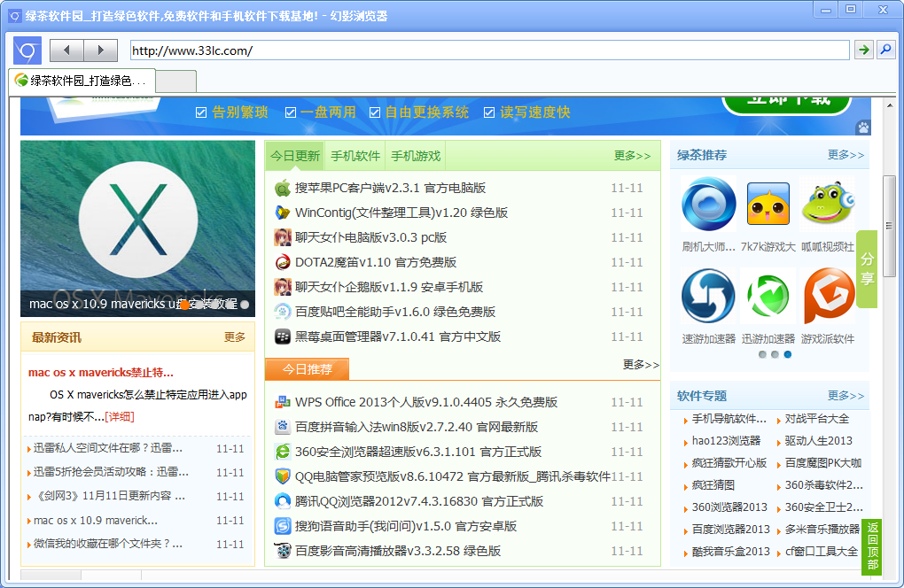Switch to the 手机软件 tab
The width and height of the screenshot is (904, 588).
click(355, 156)
